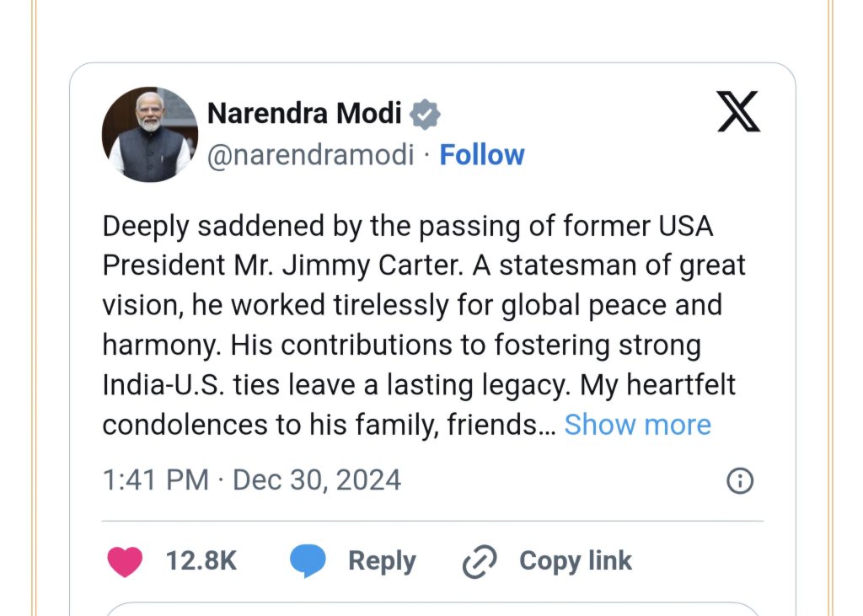Click the India-U.S. ties sentence in post

tap(335, 385)
